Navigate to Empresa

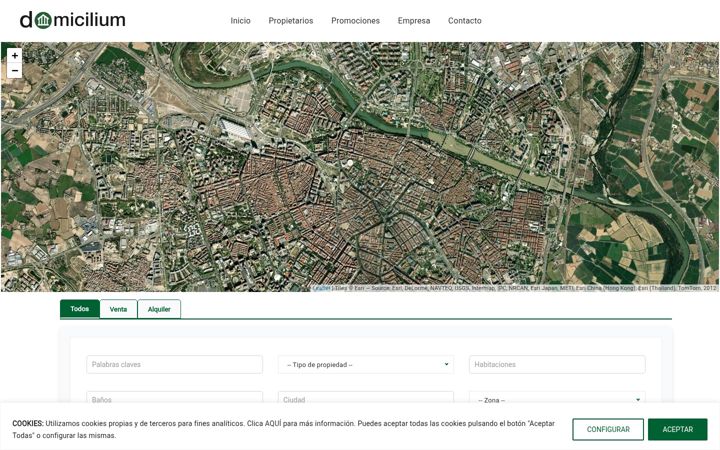(414, 21)
